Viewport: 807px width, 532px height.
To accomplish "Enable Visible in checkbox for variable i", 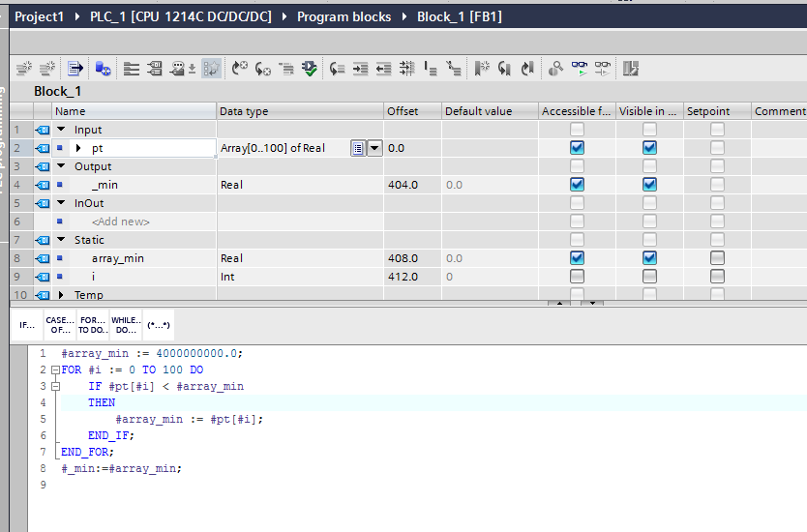I will 649,277.
